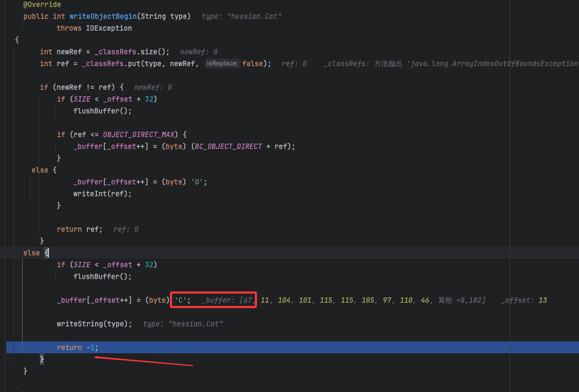This screenshot has height=392, width=579.
Task: Click the BC_OBJECT_DIRECT constant
Action: pyautogui.click(x=228, y=146)
